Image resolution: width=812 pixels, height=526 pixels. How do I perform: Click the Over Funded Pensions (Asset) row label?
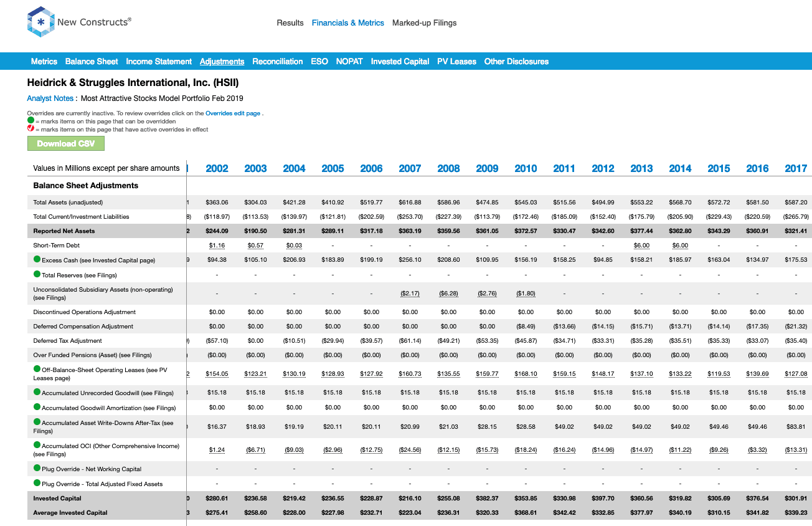click(92, 355)
